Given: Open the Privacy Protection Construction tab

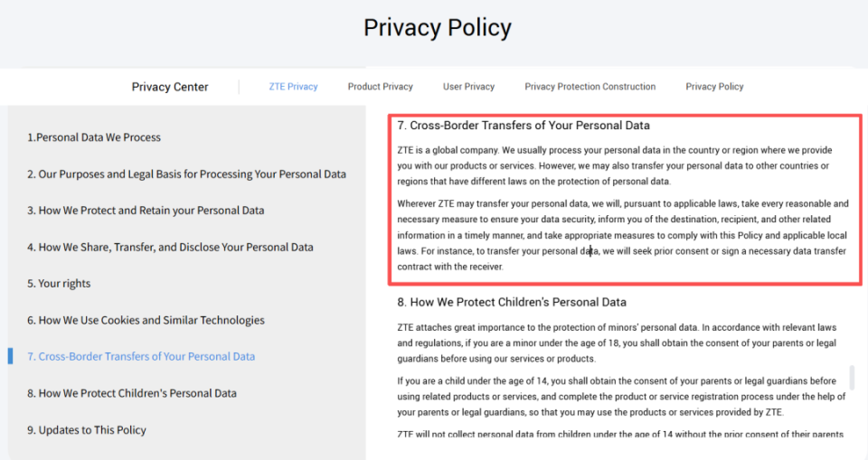Looking at the screenshot, I should tap(590, 87).
